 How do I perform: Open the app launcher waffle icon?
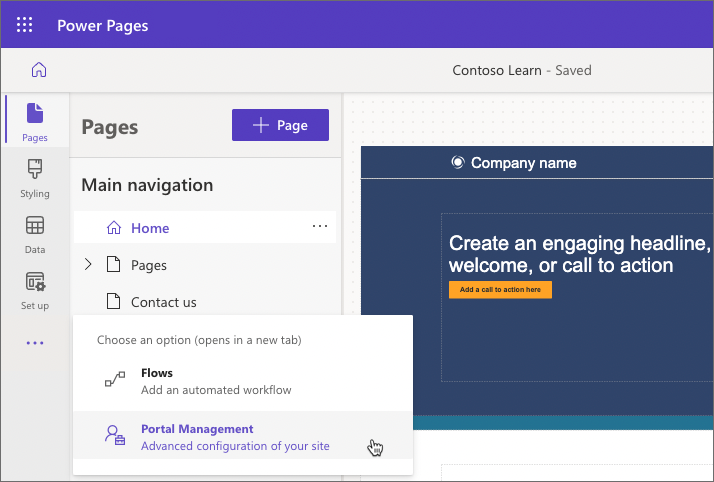coord(25,25)
